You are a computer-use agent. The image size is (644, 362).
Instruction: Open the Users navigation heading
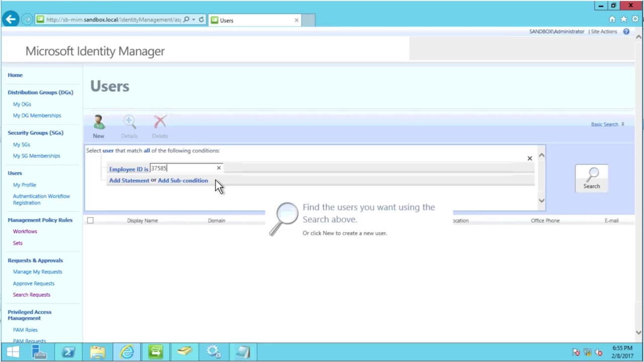15,173
